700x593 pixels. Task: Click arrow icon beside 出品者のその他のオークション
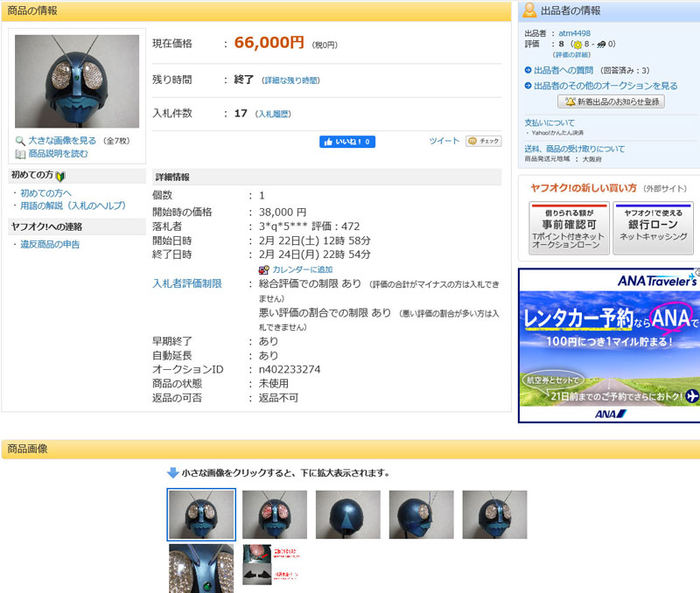528,86
